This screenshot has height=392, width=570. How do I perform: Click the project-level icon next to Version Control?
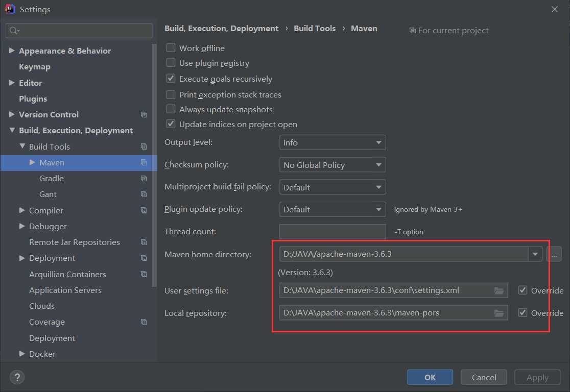pos(144,114)
